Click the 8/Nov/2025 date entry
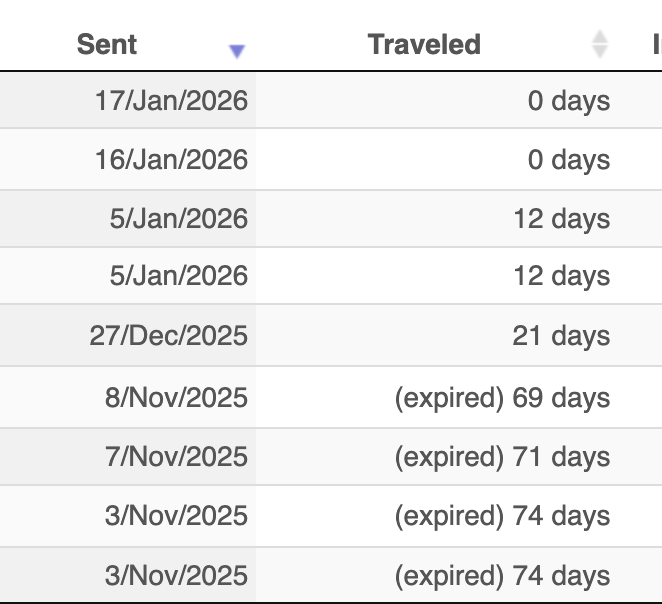Viewport: 662px width, 604px height. (x=175, y=397)
